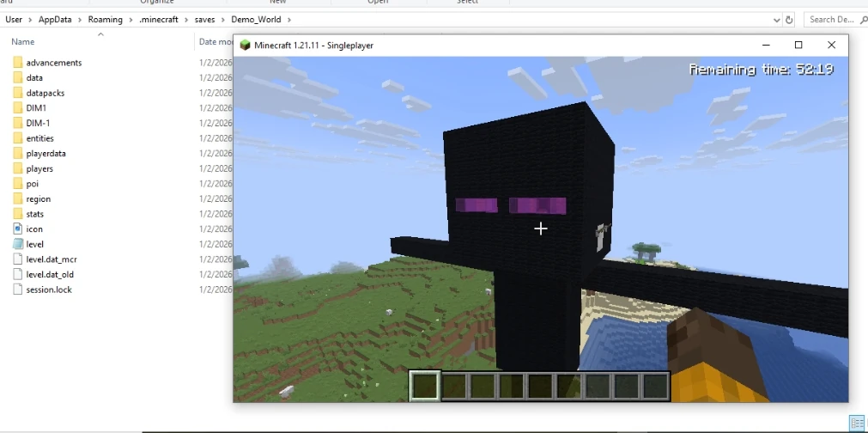
Task: Select the region folder icon
Action: pos(17,198)
